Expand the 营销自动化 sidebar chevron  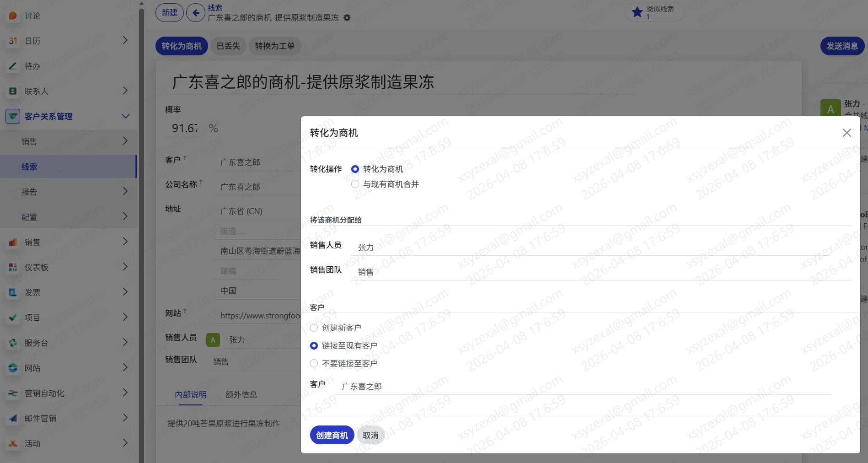pyautogui.click(x=125, y=393)
